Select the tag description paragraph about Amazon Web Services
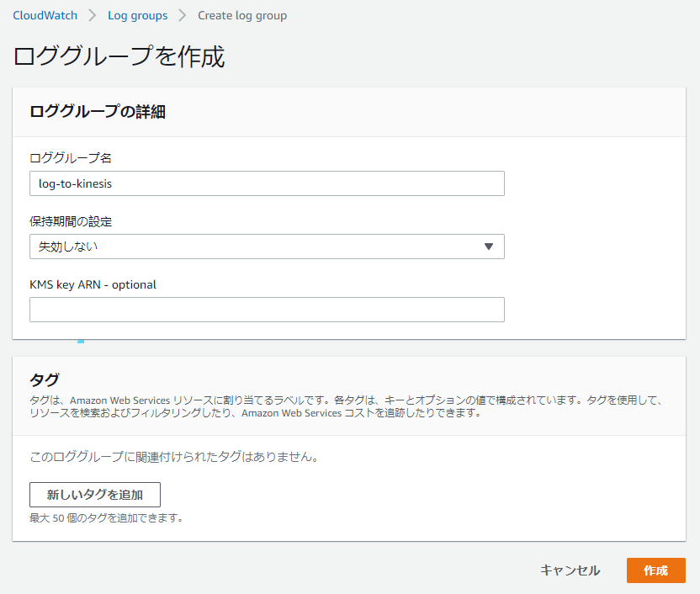The width and height of the screenshot is (700, 594). (346, 406)
